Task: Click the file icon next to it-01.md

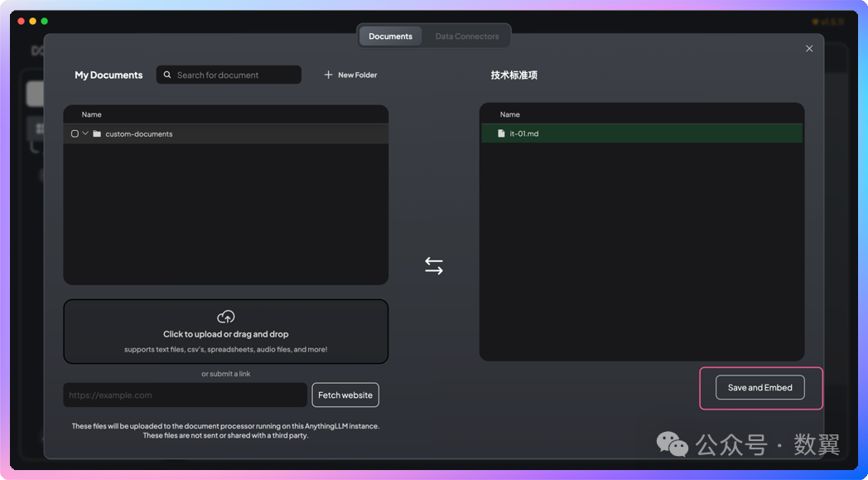Action: [x=501, y=133]
